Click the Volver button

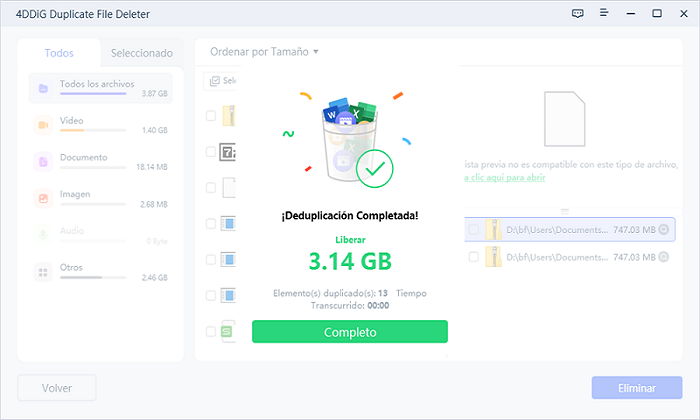click(57, 388)
